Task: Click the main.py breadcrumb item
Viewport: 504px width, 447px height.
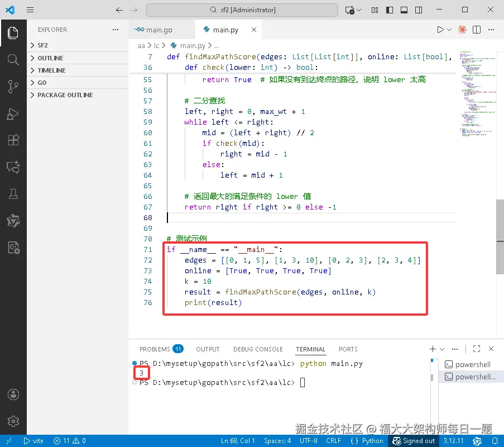Action: point(188,46)
